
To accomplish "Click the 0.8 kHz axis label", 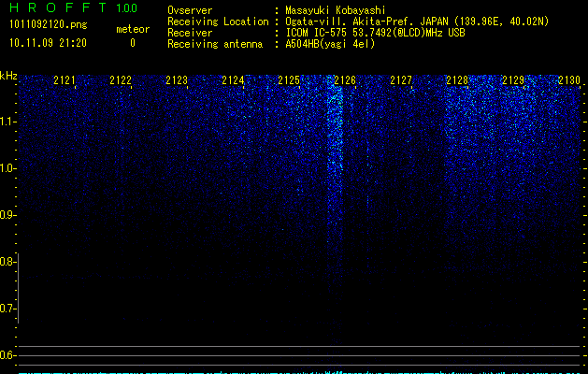I will point(7,262).
